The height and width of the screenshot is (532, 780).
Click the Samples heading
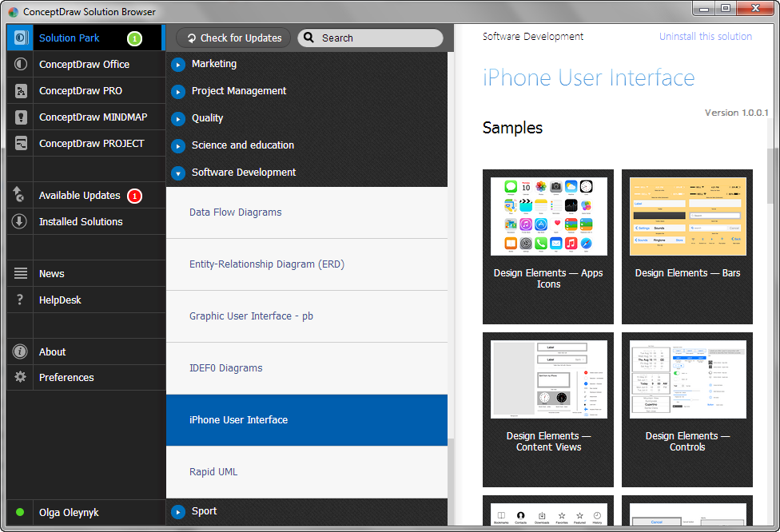click(x=512, y=128)
